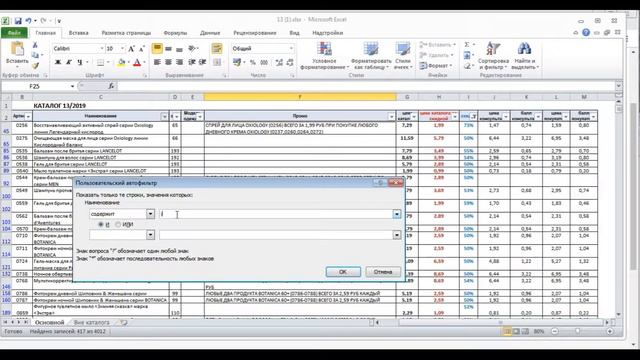Click Center text alignment icon

[x=168, y=62]
